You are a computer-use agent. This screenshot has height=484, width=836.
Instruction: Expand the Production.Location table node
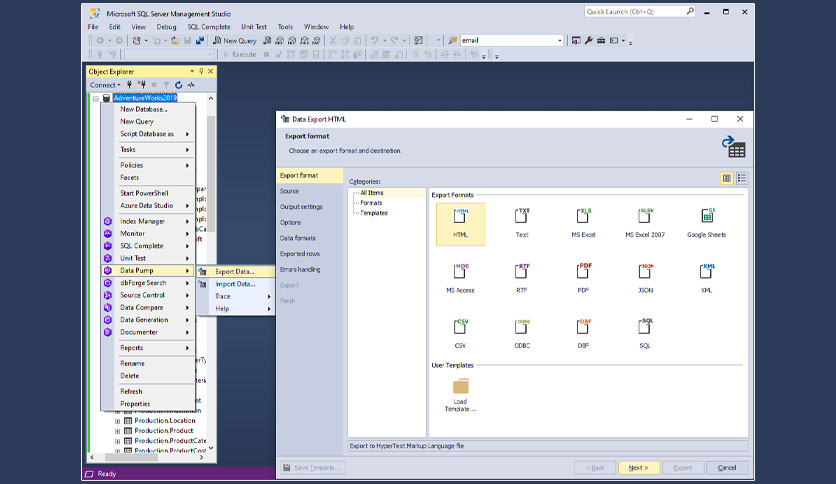point(117,421)
